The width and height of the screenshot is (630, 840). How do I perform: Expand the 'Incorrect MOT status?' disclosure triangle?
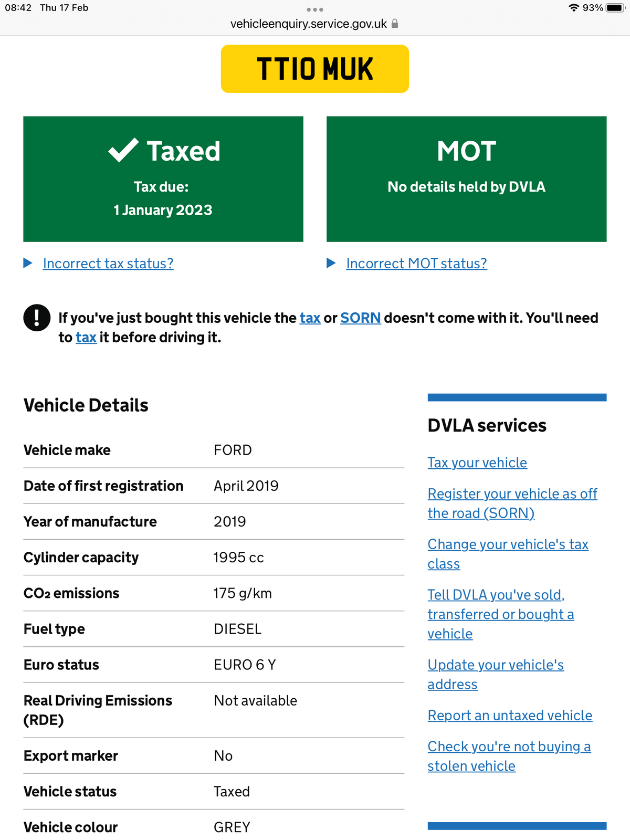tap(331, 263)
